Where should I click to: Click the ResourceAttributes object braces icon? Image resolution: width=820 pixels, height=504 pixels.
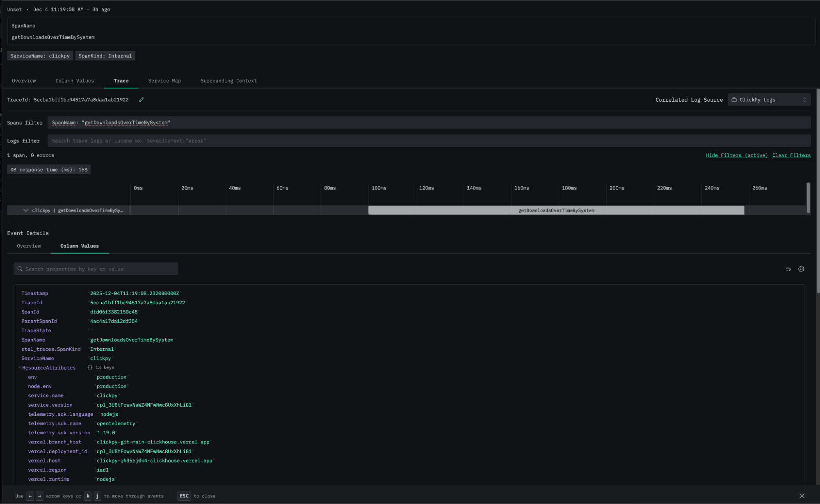90,368
